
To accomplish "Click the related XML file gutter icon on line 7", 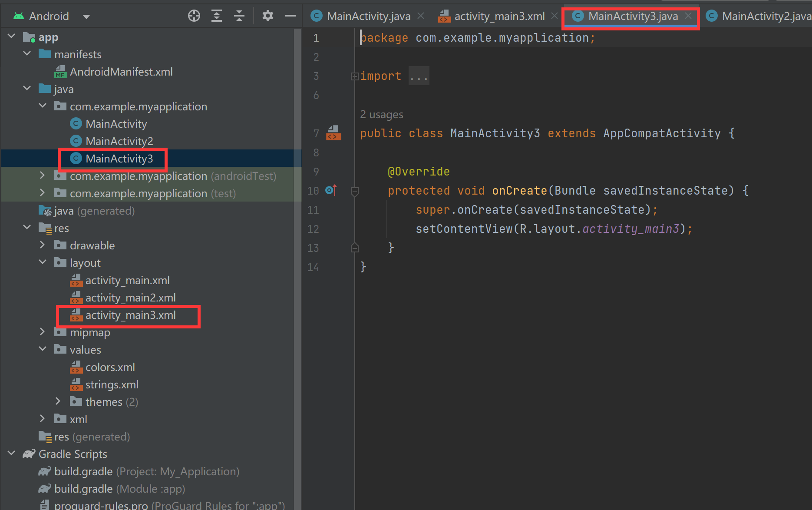I will 333,133.
